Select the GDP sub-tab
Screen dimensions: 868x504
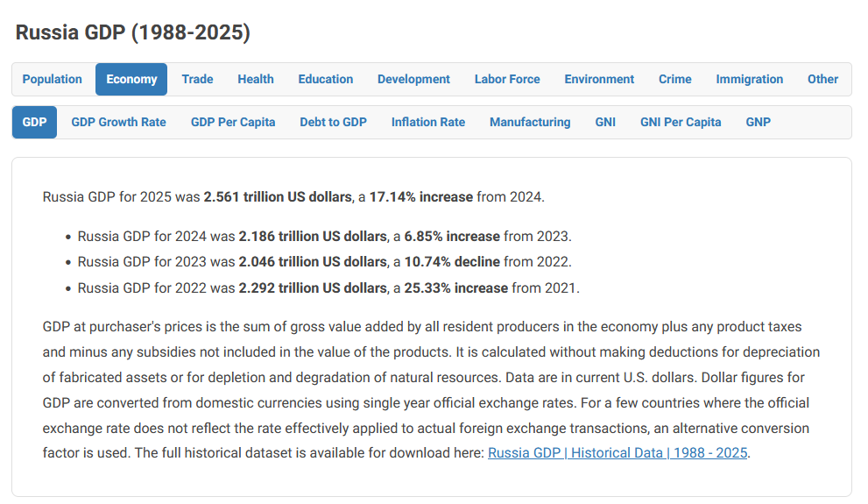coord(34,122)
